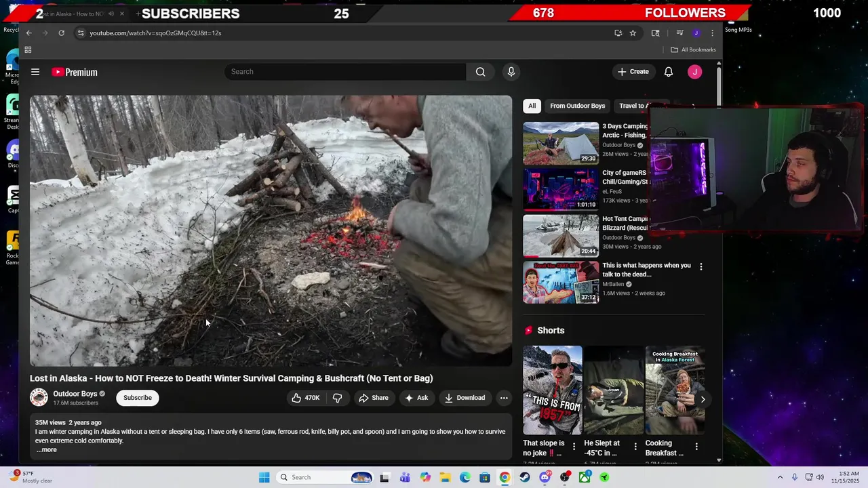Mute the tab audio speaker icon
The width and height of the screenshot is (868, 488).
tap(111, 14)
